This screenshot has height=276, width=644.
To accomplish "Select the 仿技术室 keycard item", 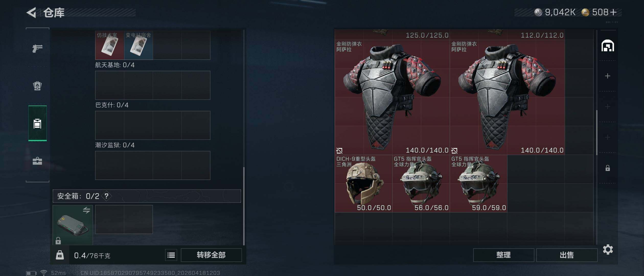I will [x=110, y=45].
